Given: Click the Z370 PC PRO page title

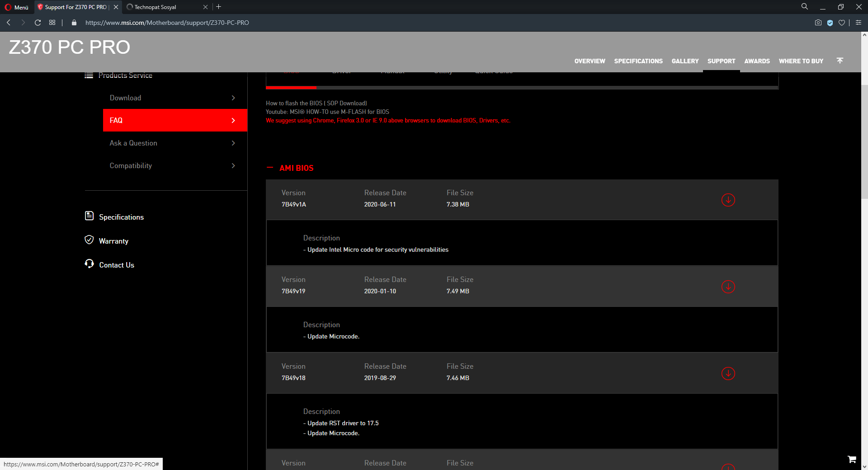Looking at the screenshot, I should tap(70, 47).
